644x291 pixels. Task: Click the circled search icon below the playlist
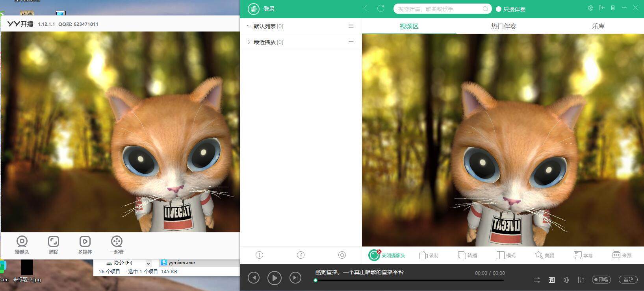coord(342,255)
